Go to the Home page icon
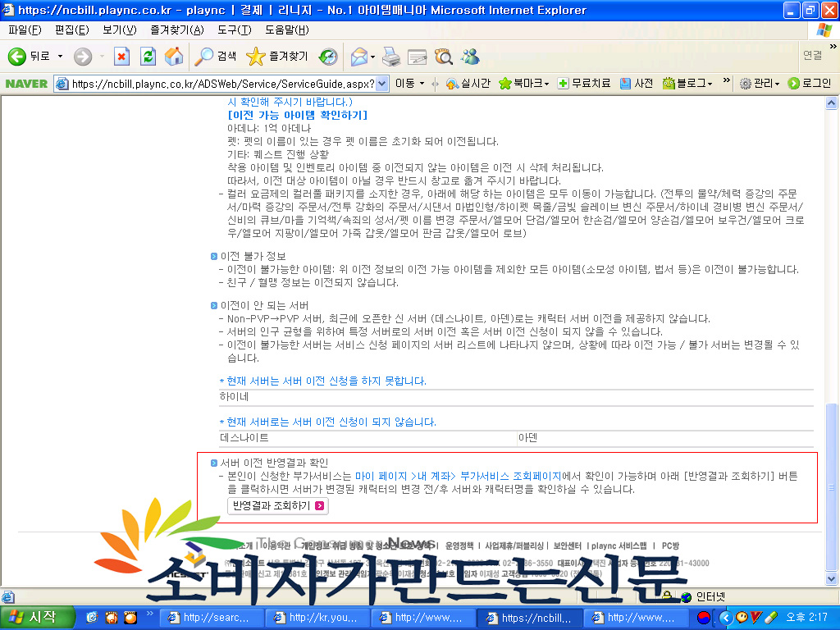This screenshot has height=630, width=840. pyautogui.click(x=173, y=56)
